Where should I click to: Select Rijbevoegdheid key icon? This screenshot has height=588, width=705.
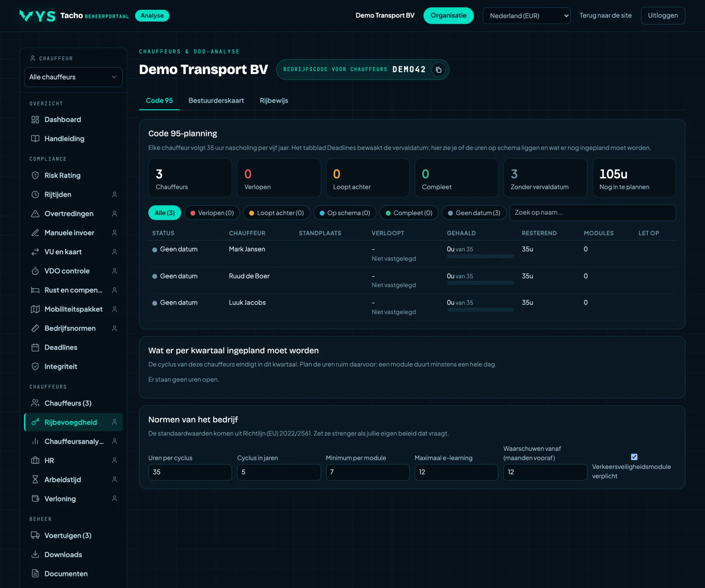coord(35,422)
